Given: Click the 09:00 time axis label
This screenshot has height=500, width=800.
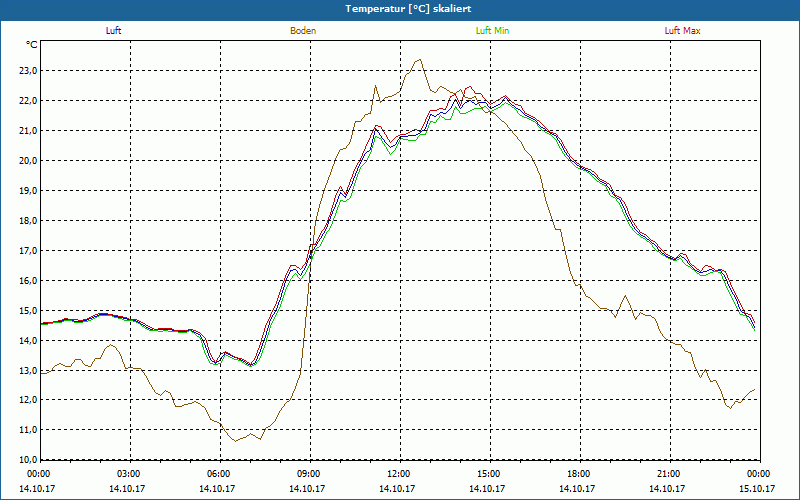Looking at the screenshot, I should tap(310, 474).
